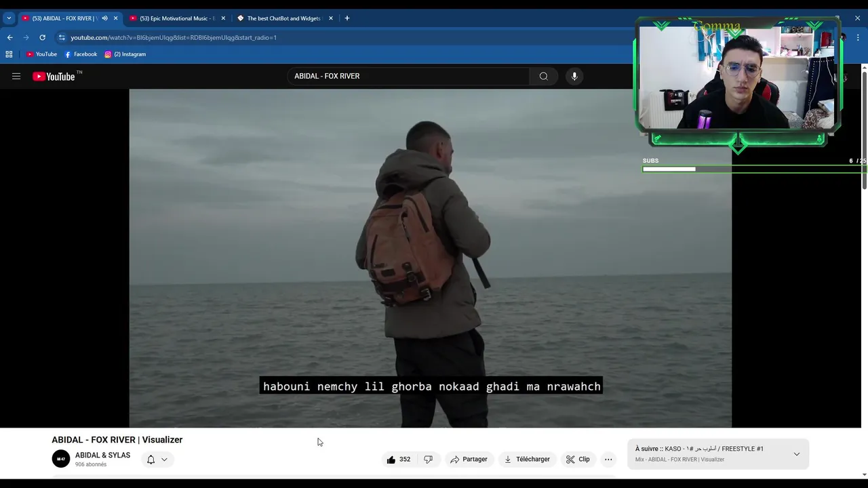The width and height of the screenshot is (868, 488).
Task: Expand the À suivre playlist panel chevron
Action: coord(797,454)
